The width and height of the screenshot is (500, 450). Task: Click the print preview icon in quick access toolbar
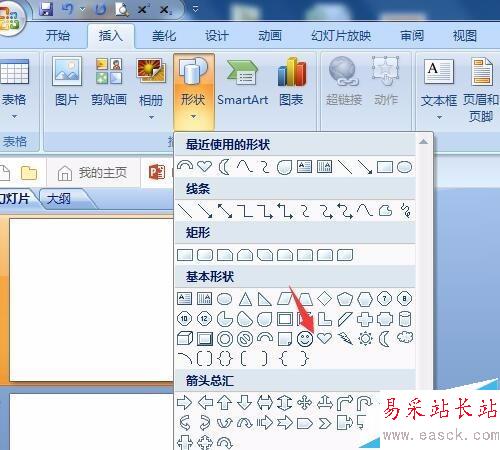pyautogui.click(x=122, y=9)
